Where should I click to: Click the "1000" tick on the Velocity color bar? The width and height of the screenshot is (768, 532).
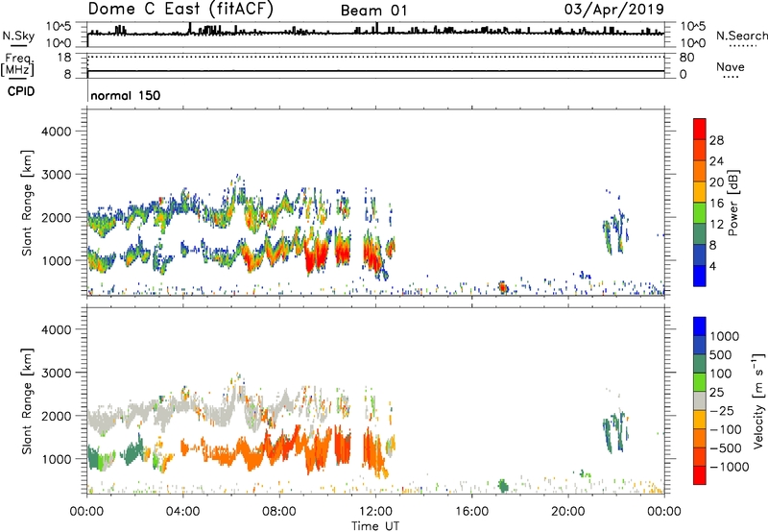pyautogui.click(x=725, y=336)
